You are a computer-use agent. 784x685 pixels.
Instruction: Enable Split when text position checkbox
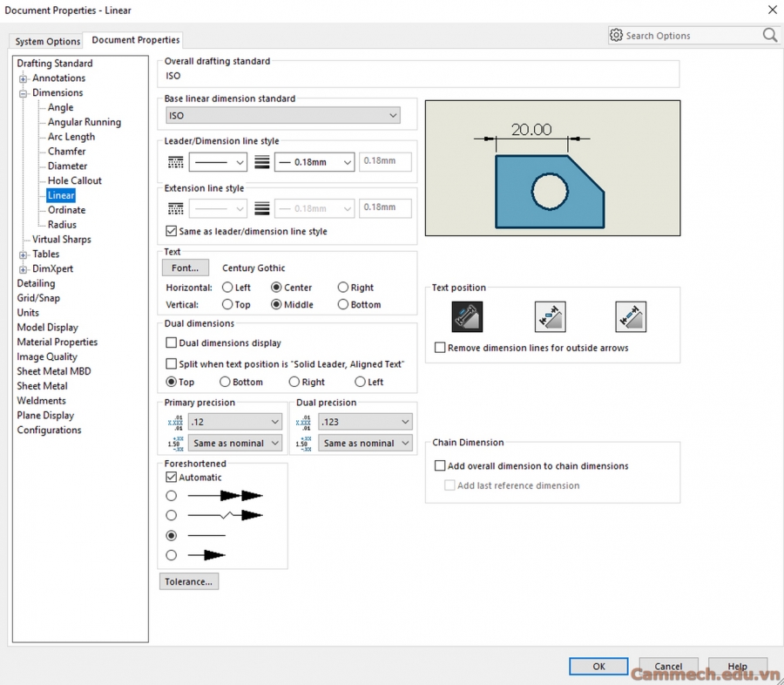click(171, 363)
